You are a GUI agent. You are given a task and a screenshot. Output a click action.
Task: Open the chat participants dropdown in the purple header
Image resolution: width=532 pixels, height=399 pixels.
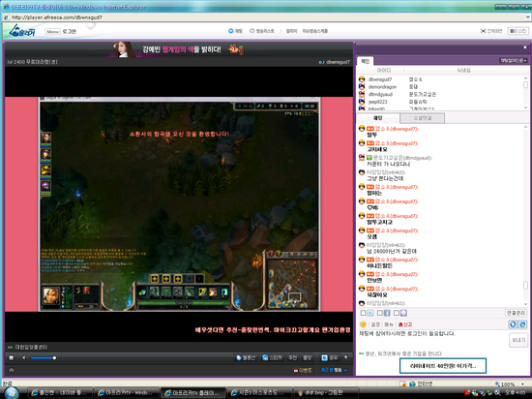[x=514, y=60]
